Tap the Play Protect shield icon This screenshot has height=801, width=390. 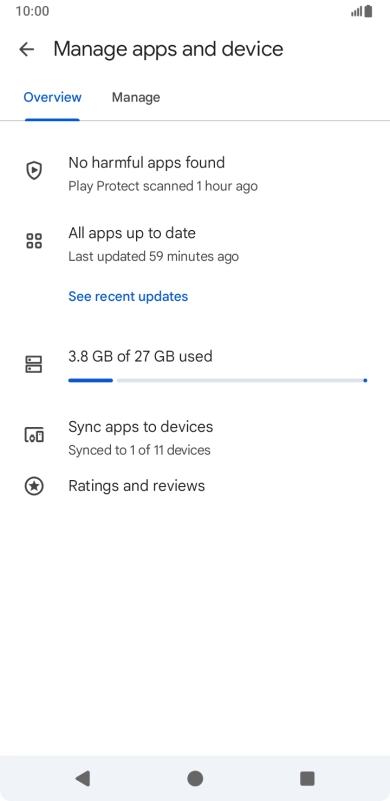[34, 170]
